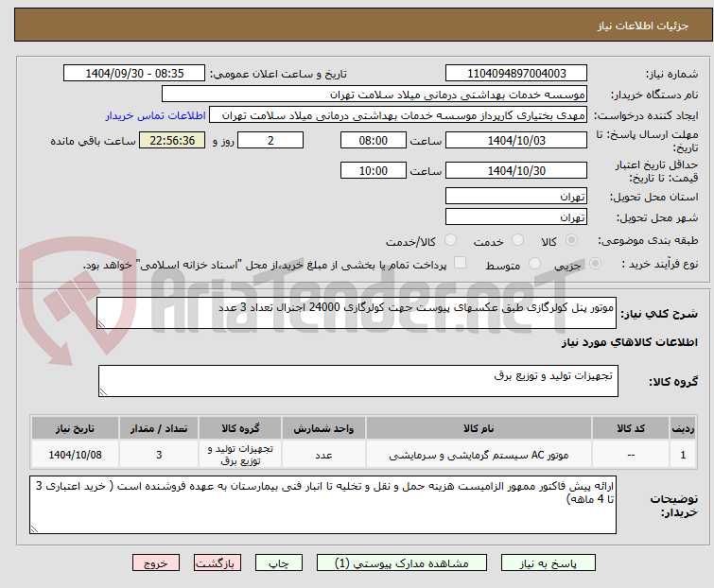The height and width of the screenshot is (588, 714).
Task: Open اطلاعات تماس خریدار link
Action: click(x=156, y=115)
